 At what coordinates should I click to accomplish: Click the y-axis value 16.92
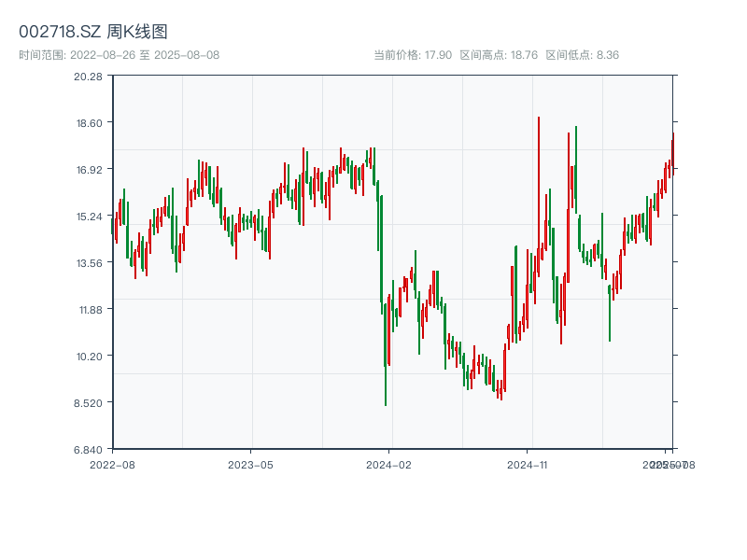(90, 170)
